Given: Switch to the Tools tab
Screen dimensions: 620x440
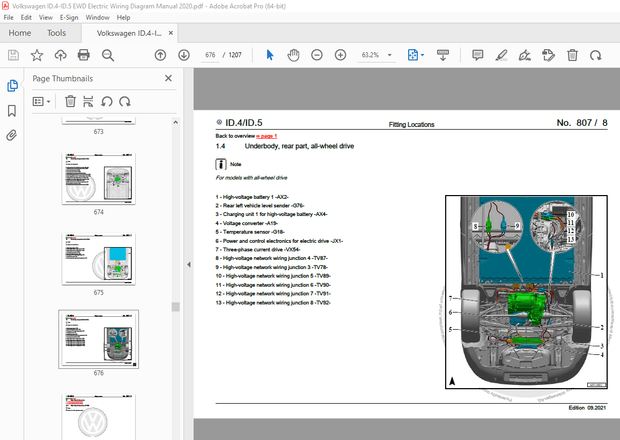Looking at the screenshot, I should [57, 33].
